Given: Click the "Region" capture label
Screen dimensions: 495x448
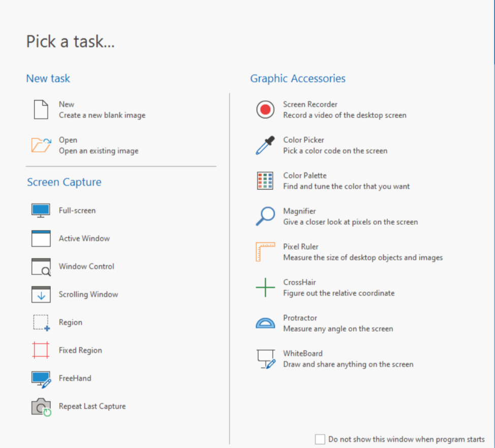Looking at the screenshot, I should coord(71,322).
